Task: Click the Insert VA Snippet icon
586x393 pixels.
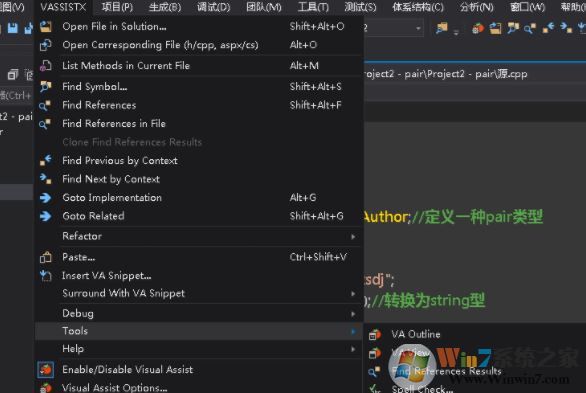Action: tap(46, 276)
